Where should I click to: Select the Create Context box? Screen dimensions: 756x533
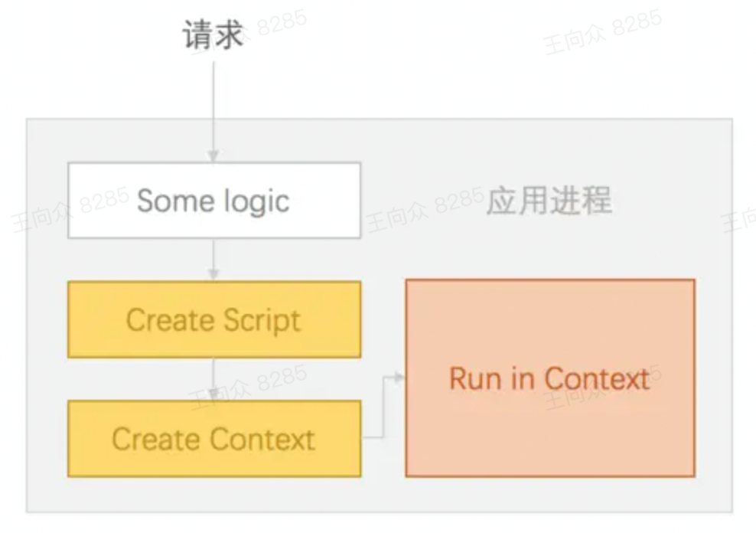click(214, 439)
